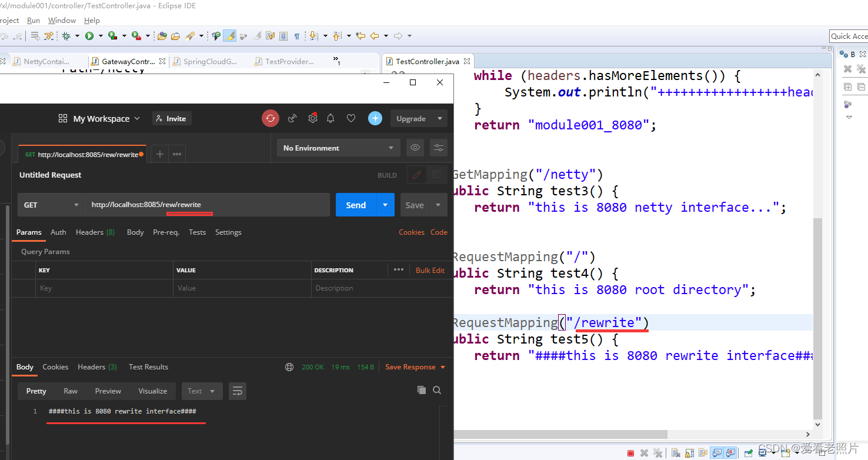Click the Cookies link beside Code
Image resolution: width=868 pixels, height=460 pixels.
412,232
